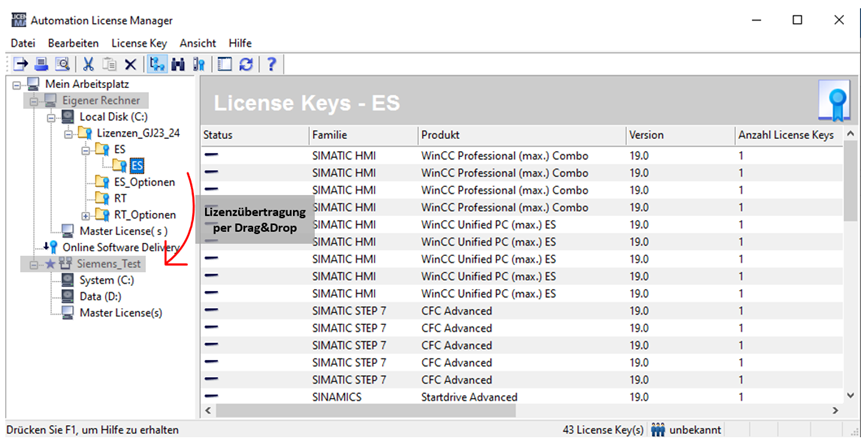Select Startdrive Advanced row

[x=522, y=397]
